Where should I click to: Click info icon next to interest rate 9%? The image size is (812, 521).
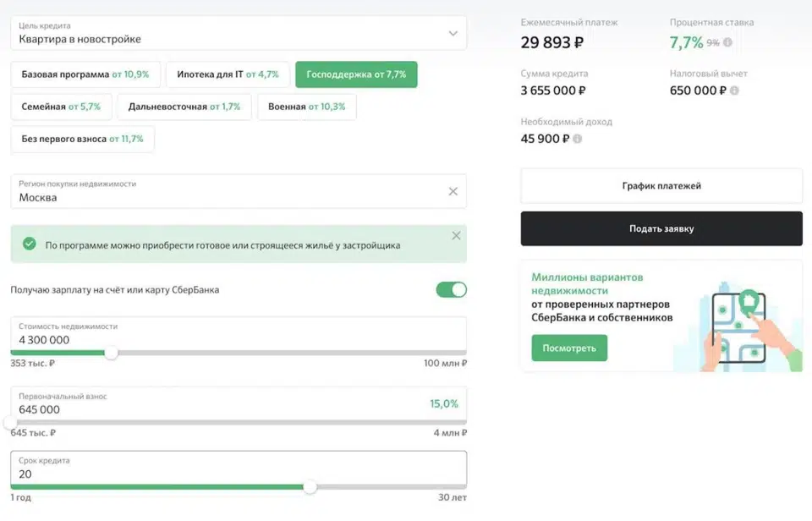[x=728, y=42]
